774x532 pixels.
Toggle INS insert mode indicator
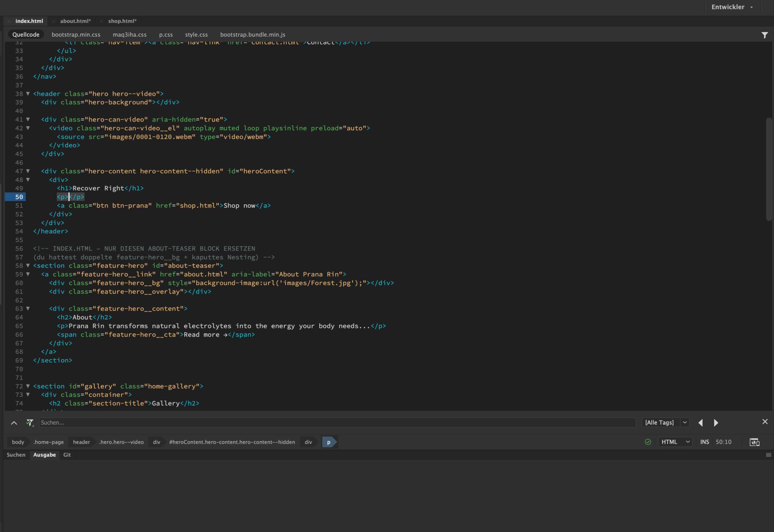[x=704, y=442]
